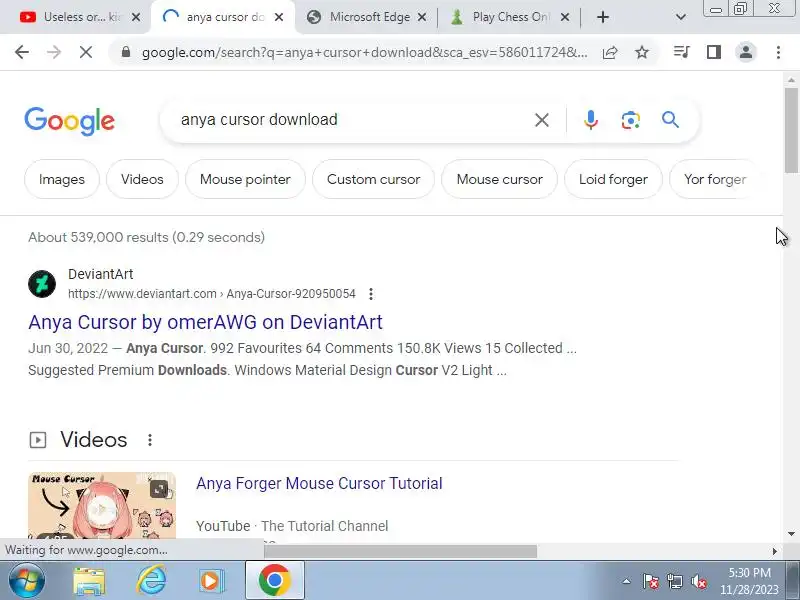Open Windows Media Player from taskbar
The width and height of the screenshot is (800, 600).
tap(211, 581)
